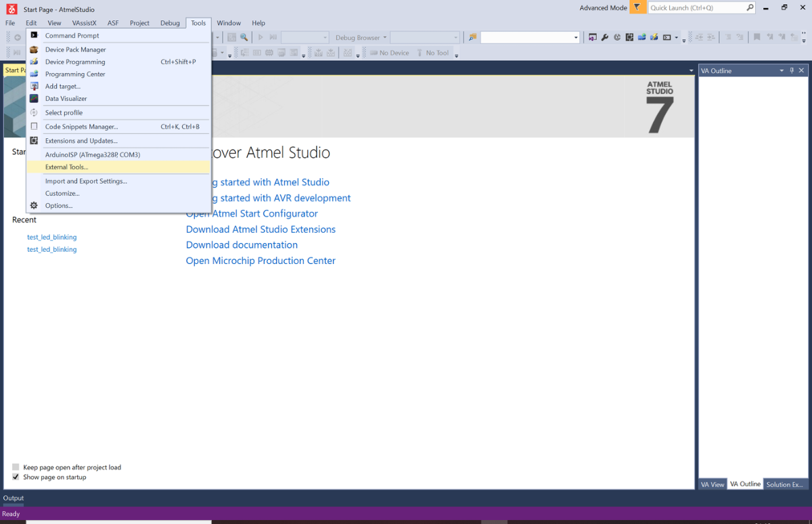Click the Code Snippets Manager menu icon
The image size is (812, 524).
coord(34,127)
